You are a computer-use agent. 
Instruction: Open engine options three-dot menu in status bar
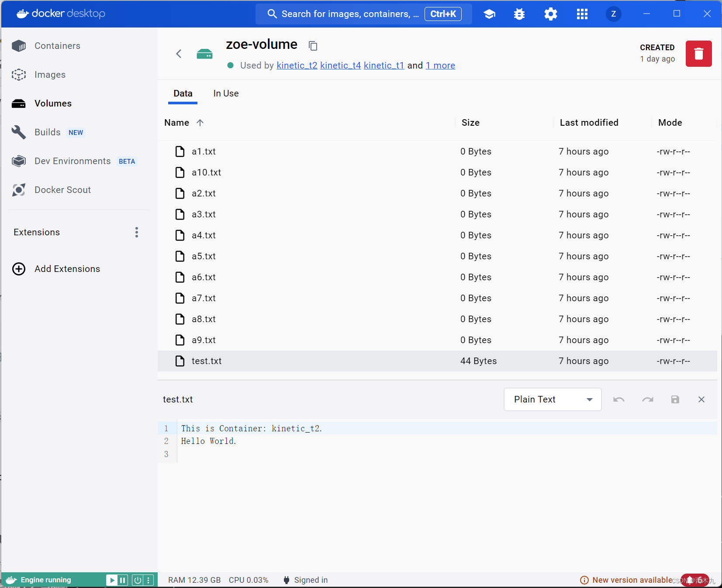[149, 580]
